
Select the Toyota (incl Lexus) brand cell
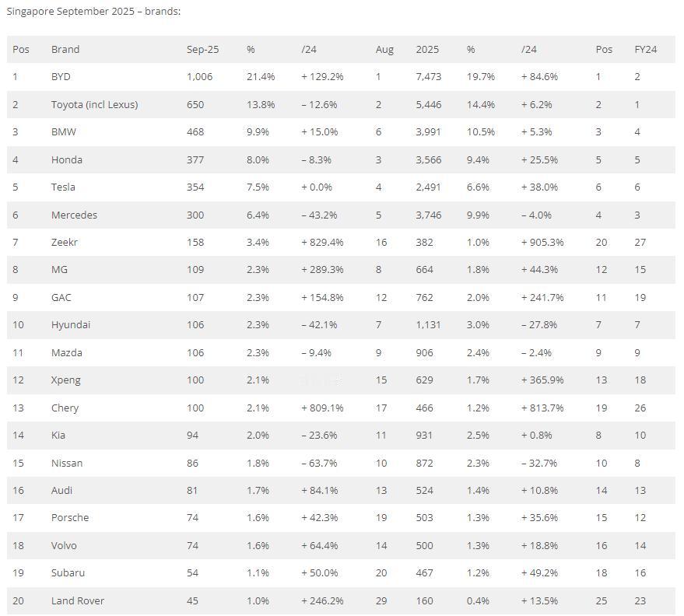[94, 104]
